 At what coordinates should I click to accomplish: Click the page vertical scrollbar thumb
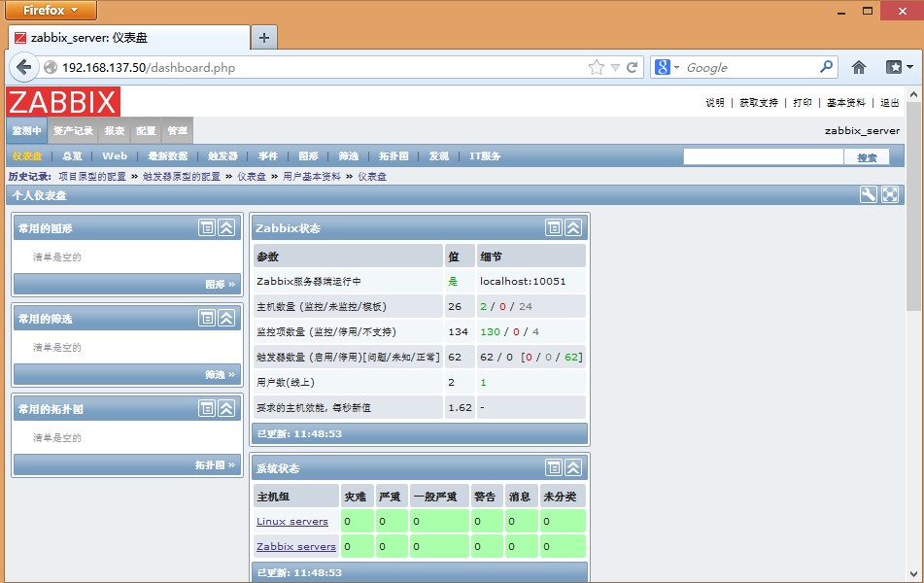pyautogui.click(x=913, y=206)
